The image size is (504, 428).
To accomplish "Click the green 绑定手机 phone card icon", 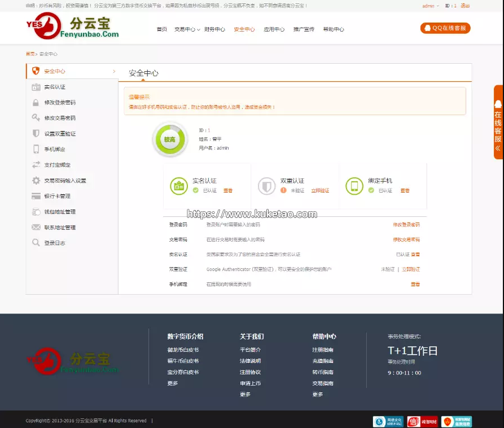I will click(x=354, y=186).
